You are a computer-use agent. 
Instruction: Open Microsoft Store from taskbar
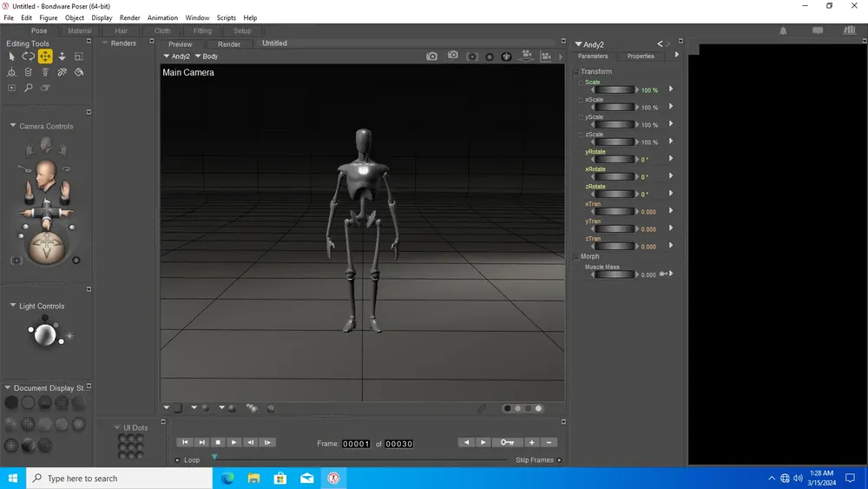(280, 478)
